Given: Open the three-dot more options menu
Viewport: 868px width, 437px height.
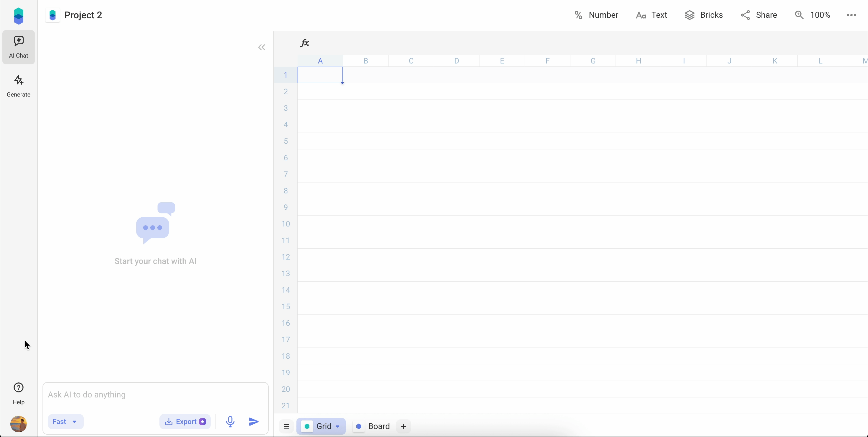Looking at the screenshot, I should tap(851, 15).
